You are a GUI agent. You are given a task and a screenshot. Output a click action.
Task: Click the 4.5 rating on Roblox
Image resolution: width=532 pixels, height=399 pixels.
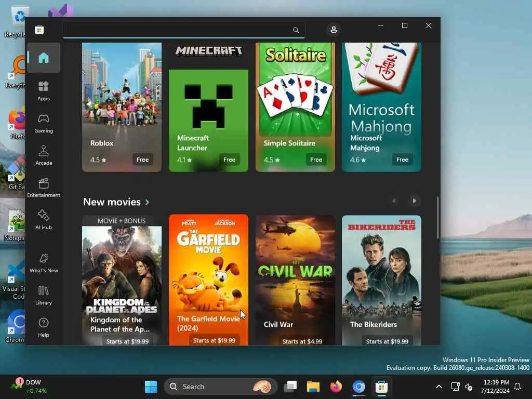(98, 160)
